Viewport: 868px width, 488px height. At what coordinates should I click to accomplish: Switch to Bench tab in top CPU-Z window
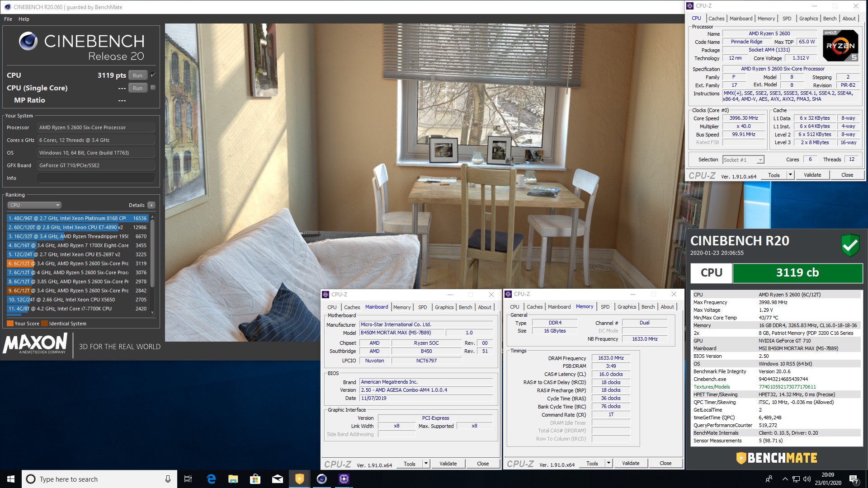point(830,19)
